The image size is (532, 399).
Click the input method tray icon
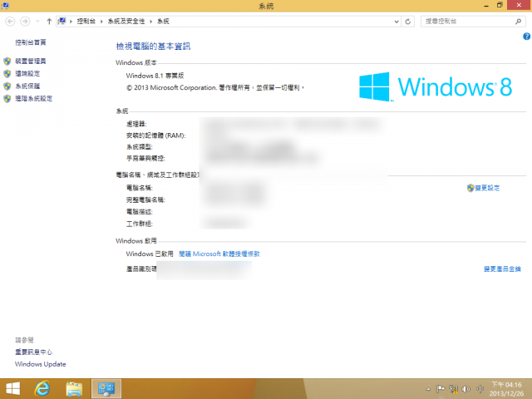click(480, 389)
